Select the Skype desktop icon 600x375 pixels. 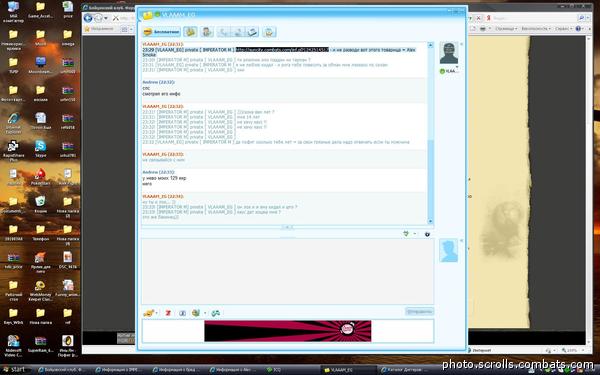(x=40, y=149)
